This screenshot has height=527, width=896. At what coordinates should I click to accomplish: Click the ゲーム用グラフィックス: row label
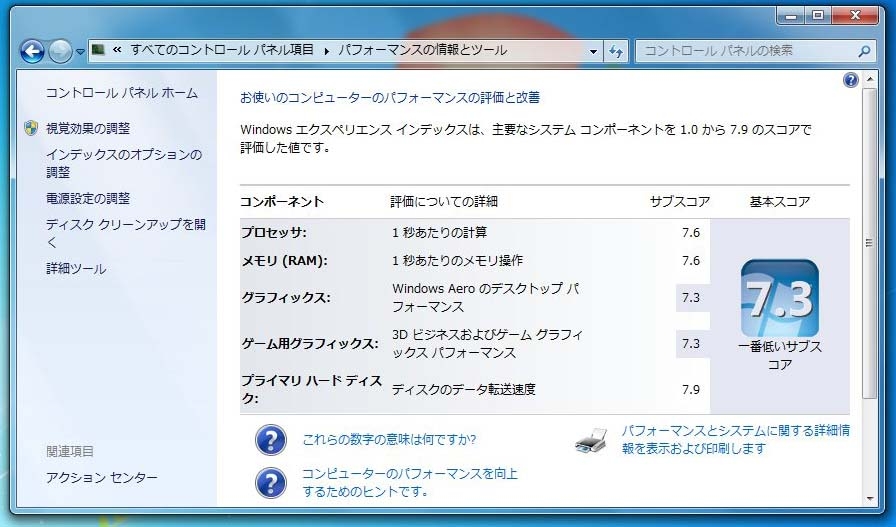[310, 344]
